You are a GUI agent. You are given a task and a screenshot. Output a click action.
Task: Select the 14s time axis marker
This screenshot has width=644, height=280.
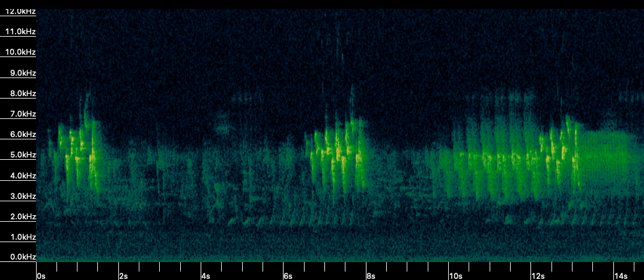click(x=621, y=276)
